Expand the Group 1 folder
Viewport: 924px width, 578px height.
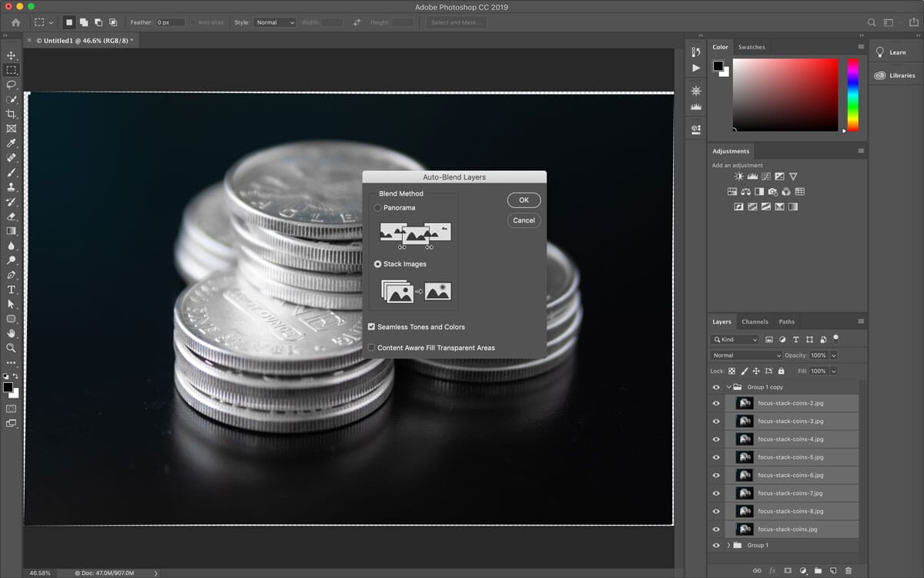pyautogui.click(x=728, y=545)
